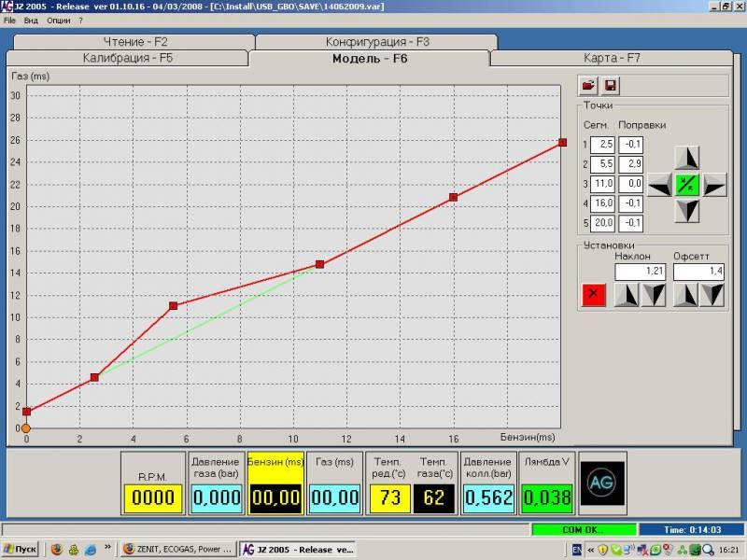Click the AG logo icon
Viewport: 747px width, 560px height.
[602, 483]
